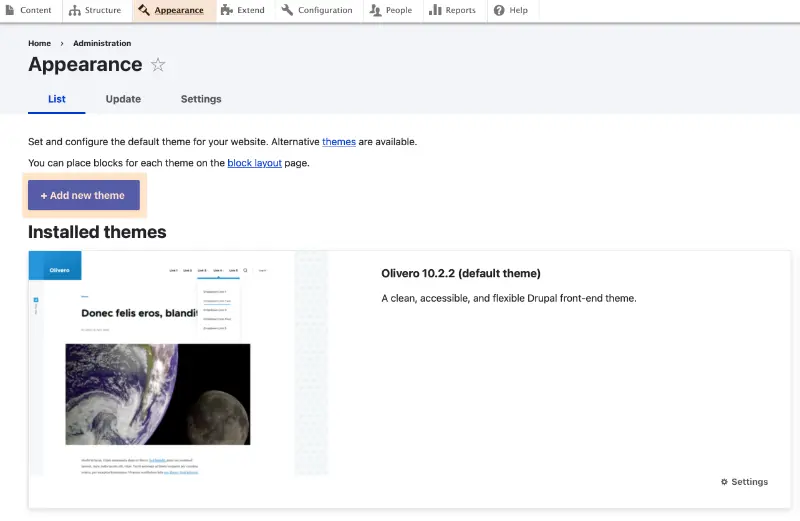Click the Appearance paintbrush icon
The height and width of the screenshot is (521, 800).
point(144,10)
